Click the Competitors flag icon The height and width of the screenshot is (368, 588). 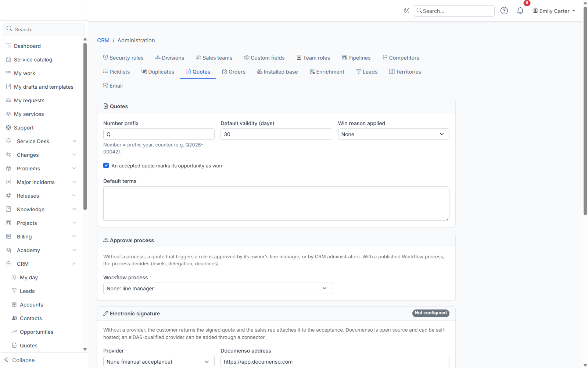coord(385,57)
